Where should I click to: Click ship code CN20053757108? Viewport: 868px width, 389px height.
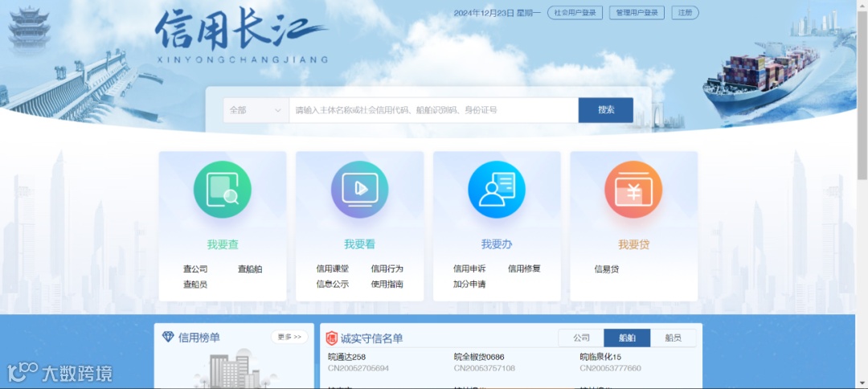point(485,368)
